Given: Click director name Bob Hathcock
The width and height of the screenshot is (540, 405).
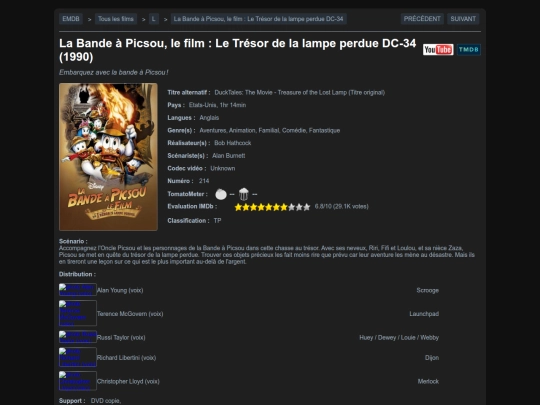Looking at the screenshot, I should (232, 143).
